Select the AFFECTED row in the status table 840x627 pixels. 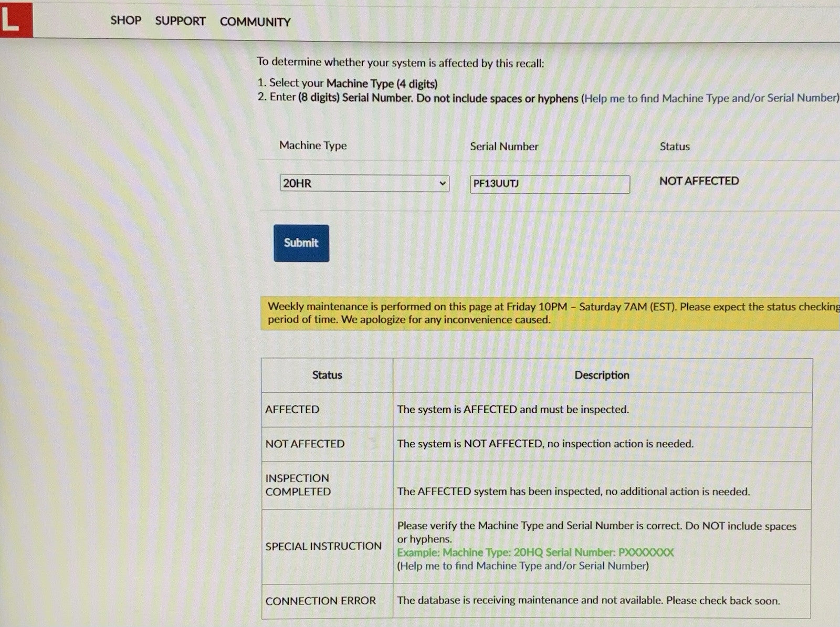coord(537,410)
